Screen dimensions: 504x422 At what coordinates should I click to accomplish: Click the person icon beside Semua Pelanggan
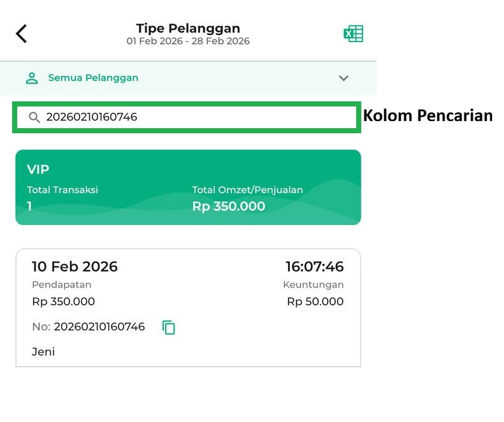[x=31, y=78]
